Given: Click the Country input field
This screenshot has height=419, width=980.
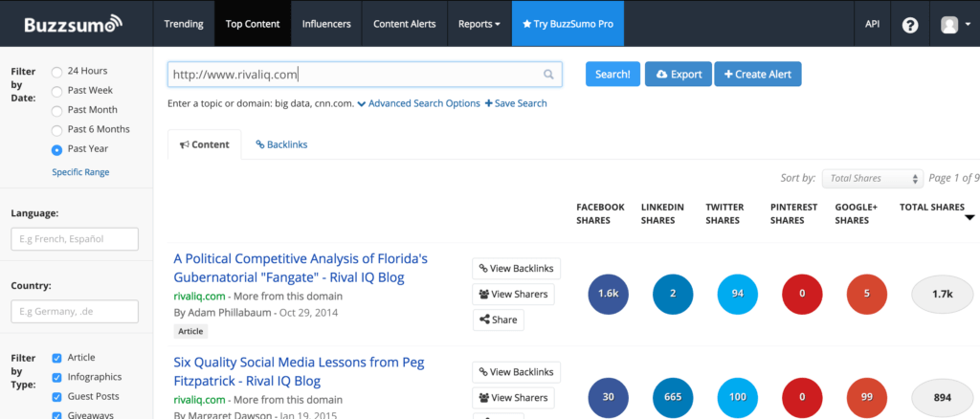Looking at the screenshot, I should (75, 312).
